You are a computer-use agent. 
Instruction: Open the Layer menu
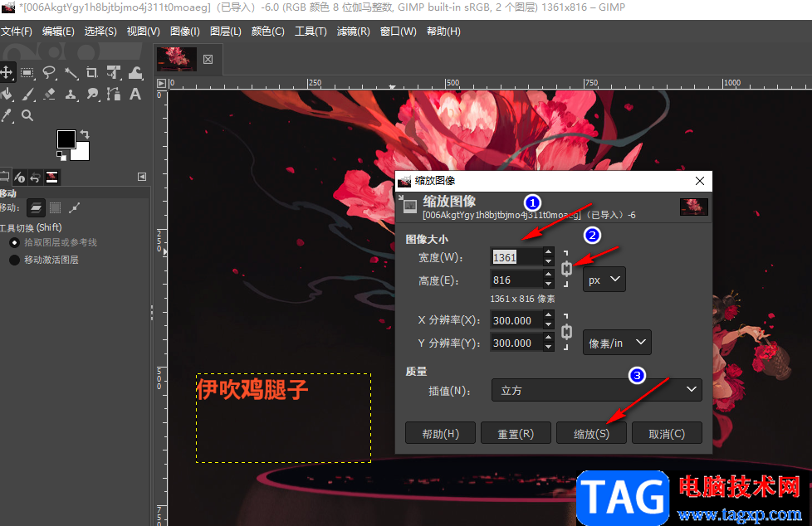[226, 32]
